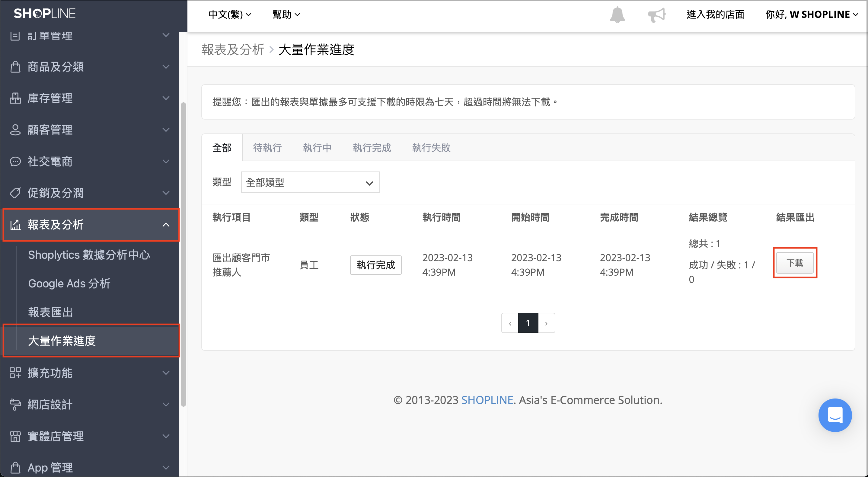Open the W SHOPLINE account dropdown
The height and width of the screenshot is (477, 868).
pos(811,14)
